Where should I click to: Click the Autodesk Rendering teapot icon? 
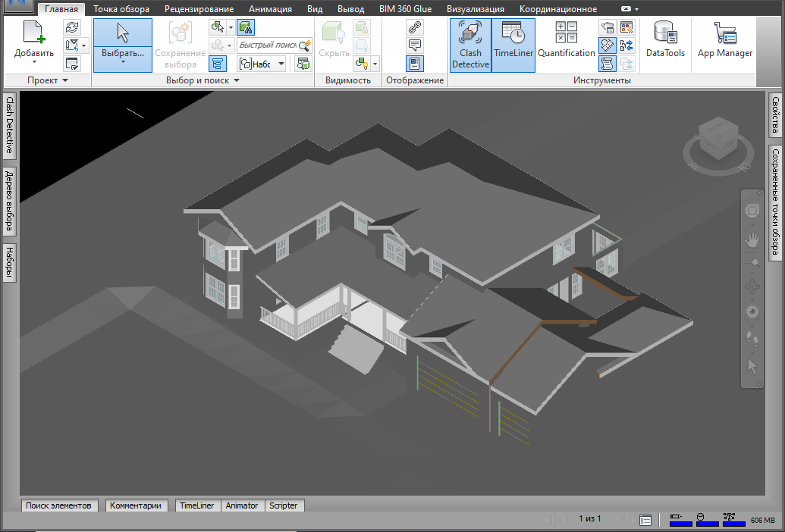click(608, 27)
